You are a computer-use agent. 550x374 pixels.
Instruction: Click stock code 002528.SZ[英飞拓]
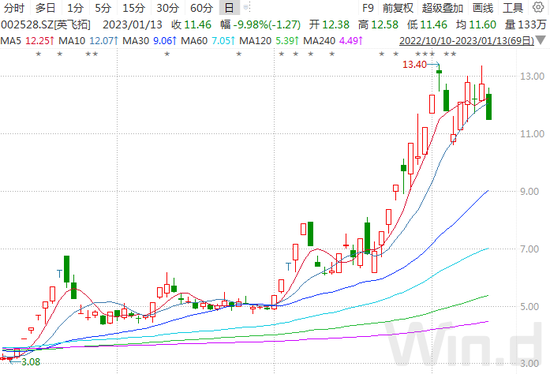tap(46, 25)
